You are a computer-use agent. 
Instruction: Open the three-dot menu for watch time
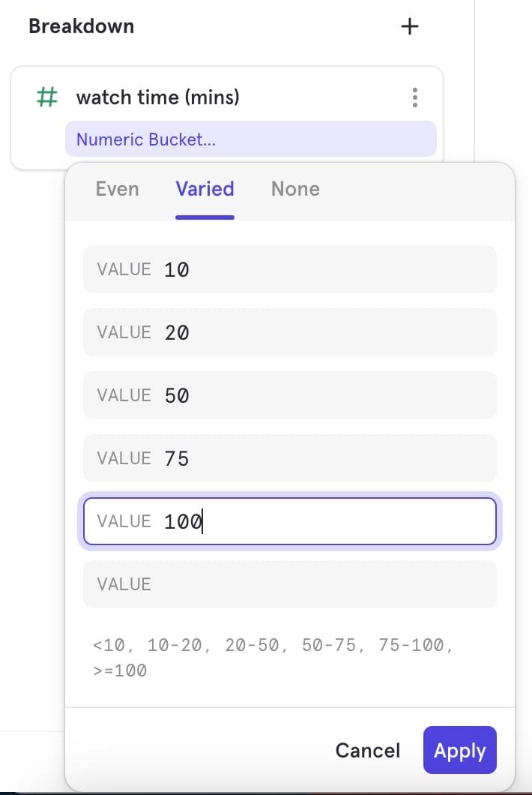415,97
